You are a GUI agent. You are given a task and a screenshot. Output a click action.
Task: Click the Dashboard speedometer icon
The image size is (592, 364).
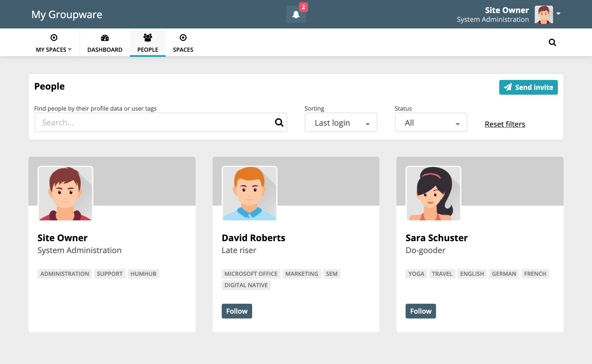[x=105, y=38]
